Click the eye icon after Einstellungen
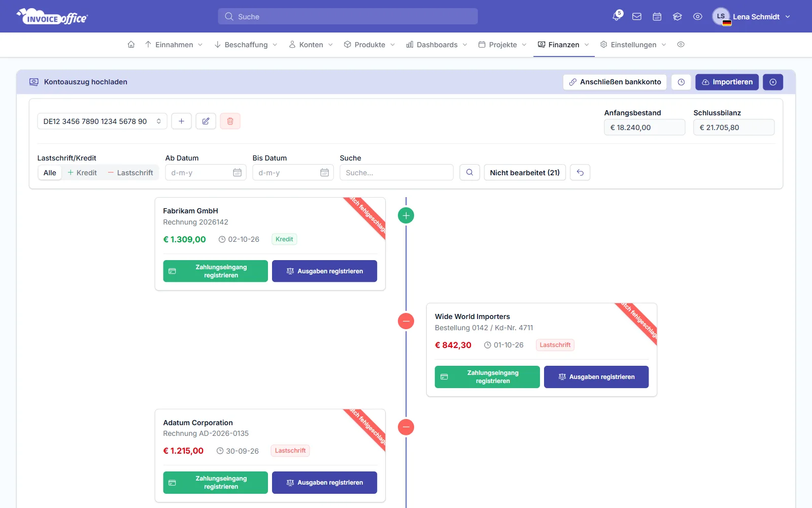 681,44
